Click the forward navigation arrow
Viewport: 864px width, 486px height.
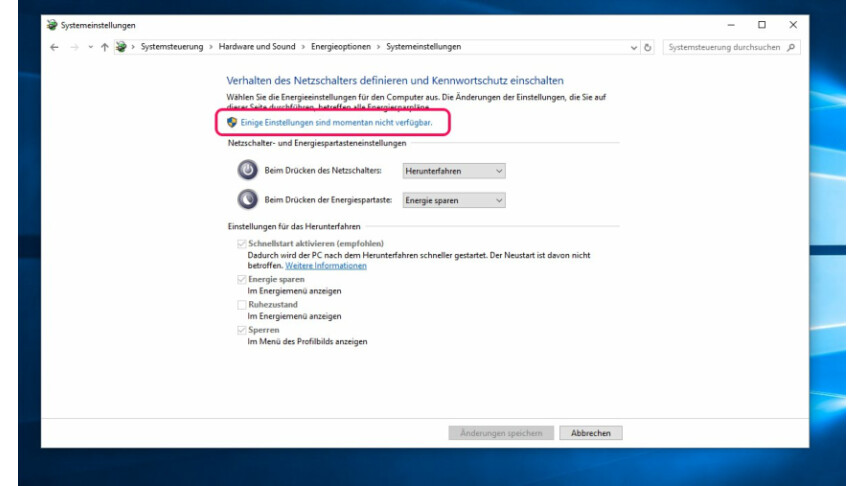(x=74, y=47)
